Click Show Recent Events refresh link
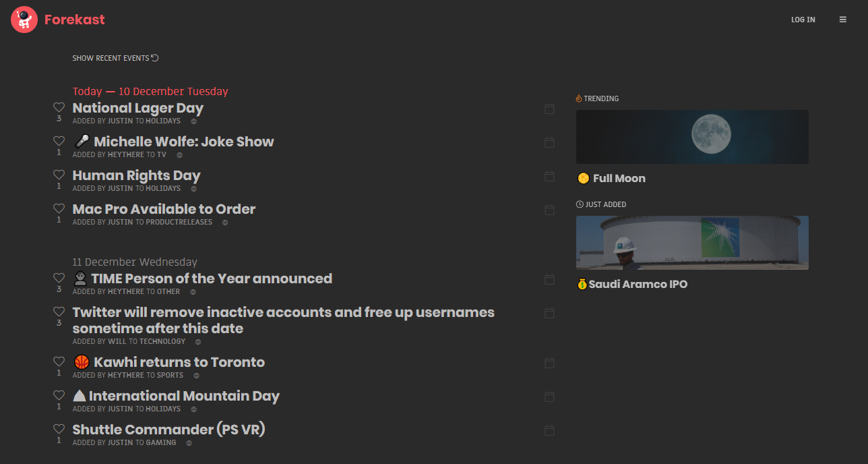This screenshot has height=464, width=868. click(x=115, y=58)
